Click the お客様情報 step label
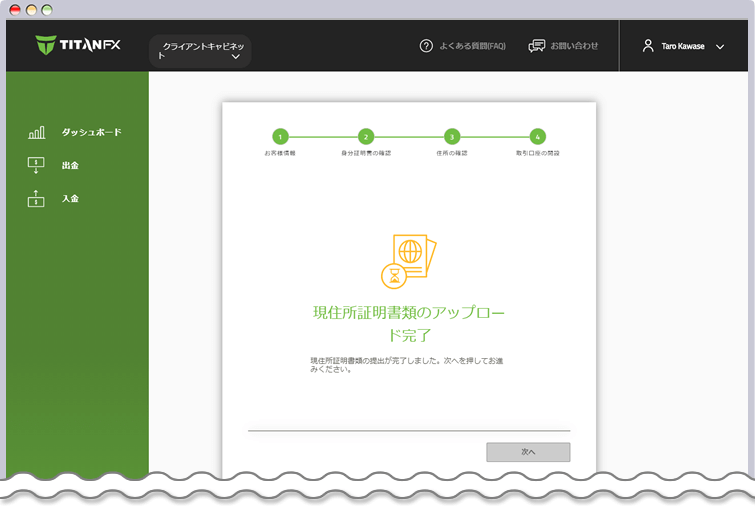This screenshot has height=506, width=755. pos(280,153)
